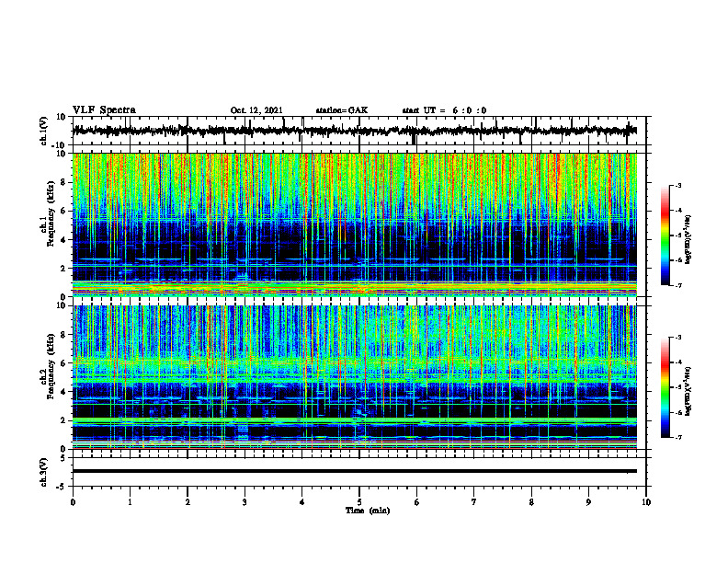
Task: Click the lower PSD color scale bar
Action: coord(665,387)
